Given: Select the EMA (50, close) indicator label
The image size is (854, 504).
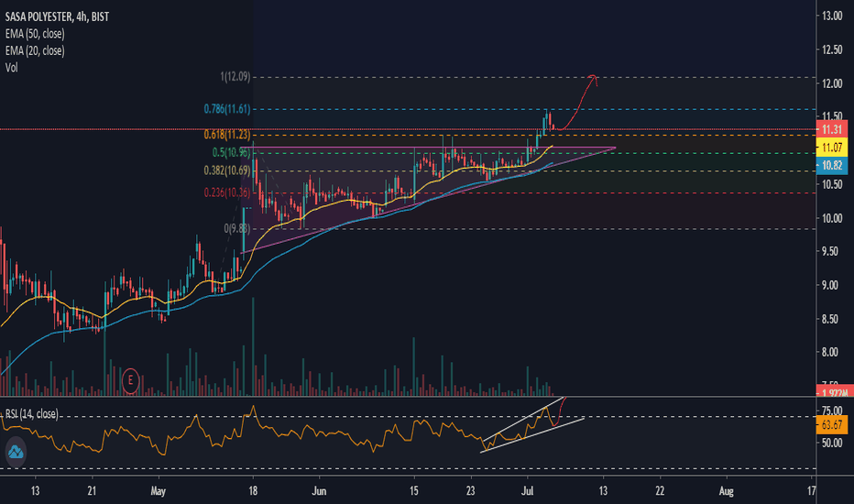Looking at the screenshot, I should point(35,34).
